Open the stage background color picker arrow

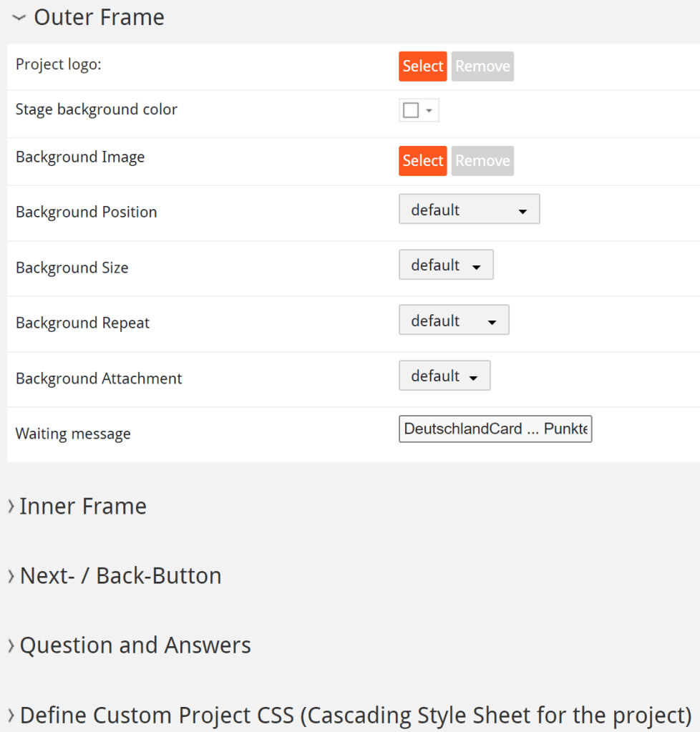(429, 111)
